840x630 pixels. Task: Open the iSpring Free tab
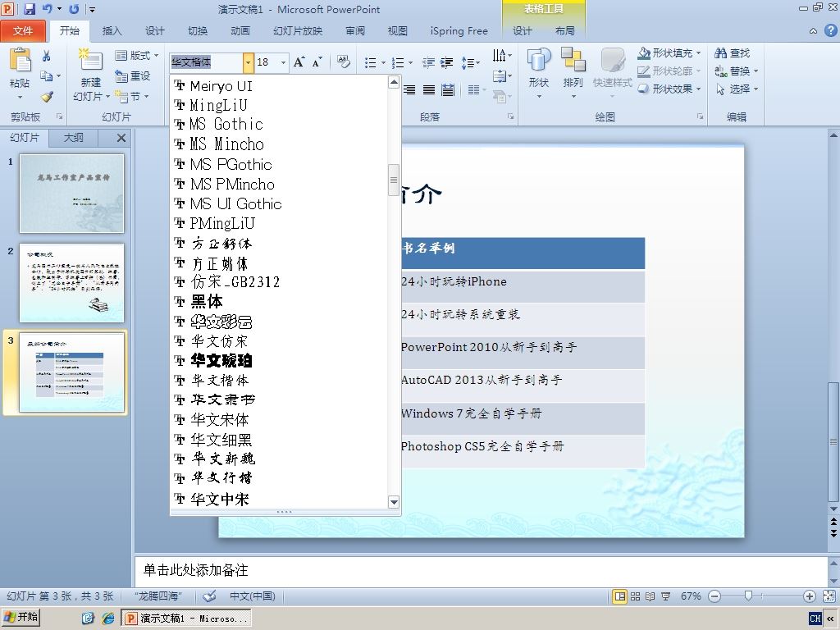tap(459, 31)
